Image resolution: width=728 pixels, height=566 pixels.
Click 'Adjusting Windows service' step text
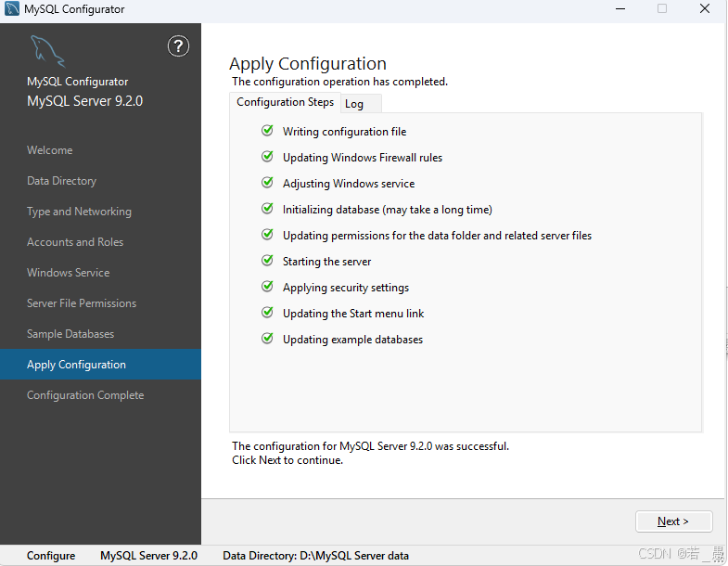(x=349, y=184)
